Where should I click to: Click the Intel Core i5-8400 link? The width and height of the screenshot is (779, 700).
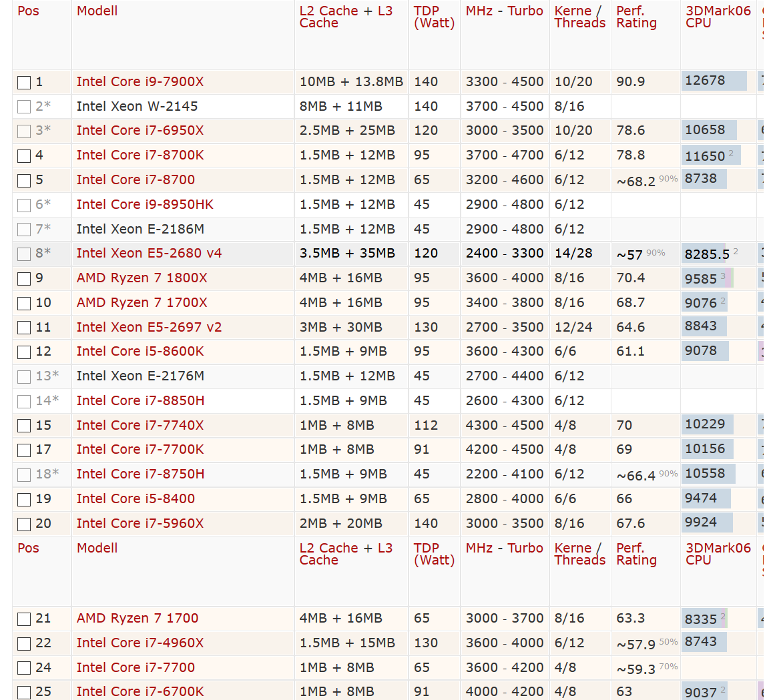click(136, 498)
